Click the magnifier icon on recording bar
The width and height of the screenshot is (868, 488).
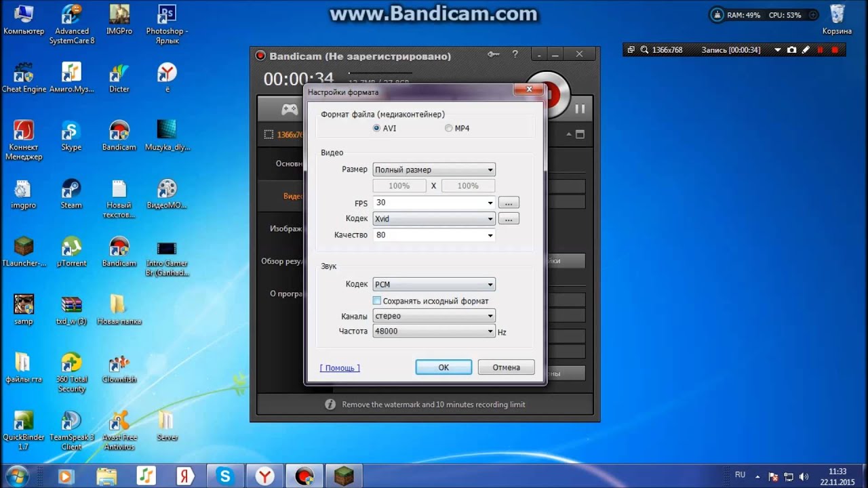pos(644,49)
